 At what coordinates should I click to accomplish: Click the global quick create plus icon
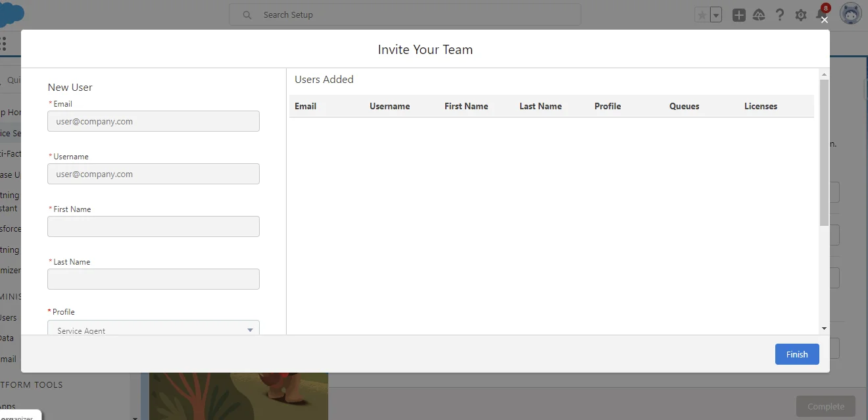[x=738, y=14]
